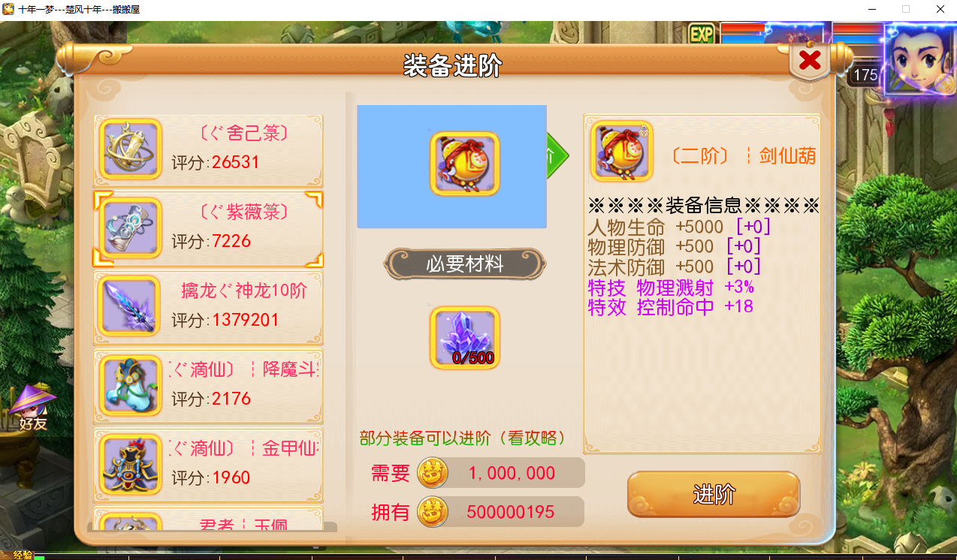
Task: Click the purple crystal material icon
Action: click(465, 338)
